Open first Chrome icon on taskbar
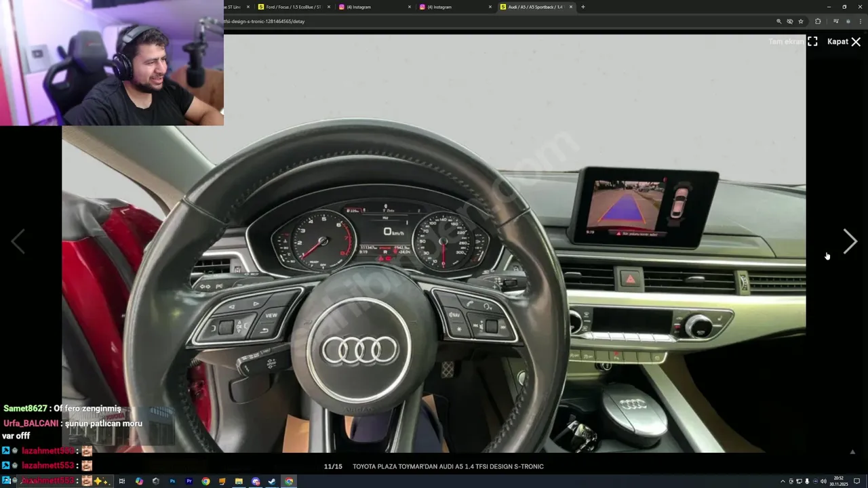The width and height of the screenshot is (868, 488). (205, 481)
